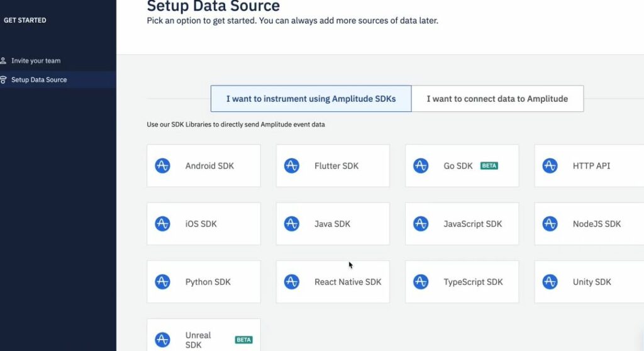Click the JavaScript SDK Amplitude icon

(421, 223)
